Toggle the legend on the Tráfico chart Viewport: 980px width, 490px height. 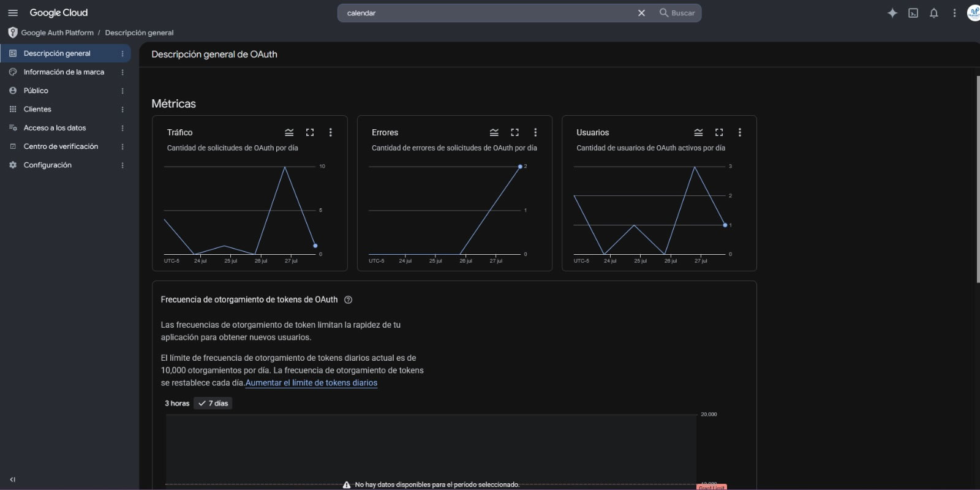(289, 132)
